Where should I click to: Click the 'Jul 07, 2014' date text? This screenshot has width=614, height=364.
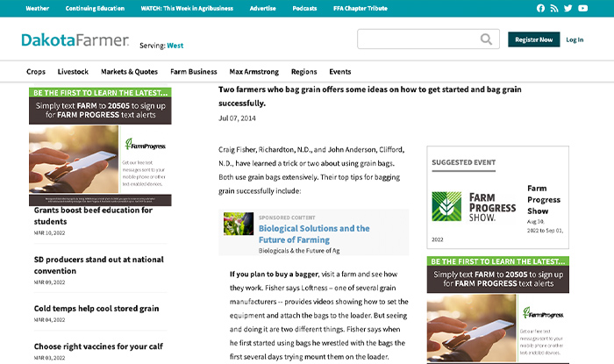tap(237, 118)
